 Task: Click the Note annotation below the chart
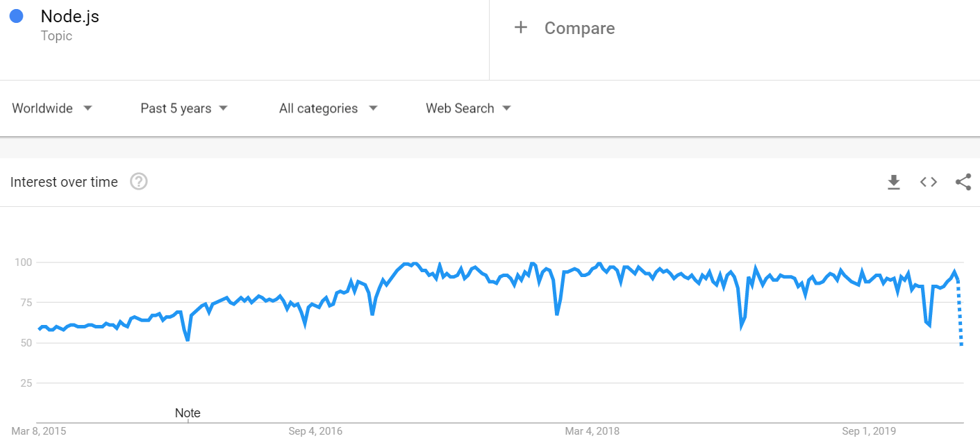188,412
